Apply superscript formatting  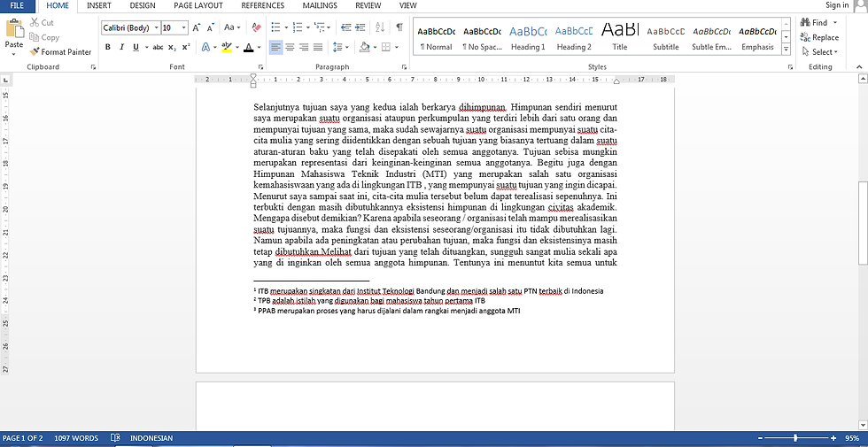pos(186,47)
